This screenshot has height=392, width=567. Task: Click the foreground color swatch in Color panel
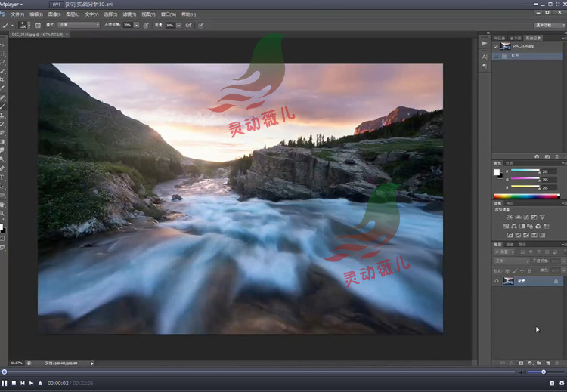click(x=497, y=172)
